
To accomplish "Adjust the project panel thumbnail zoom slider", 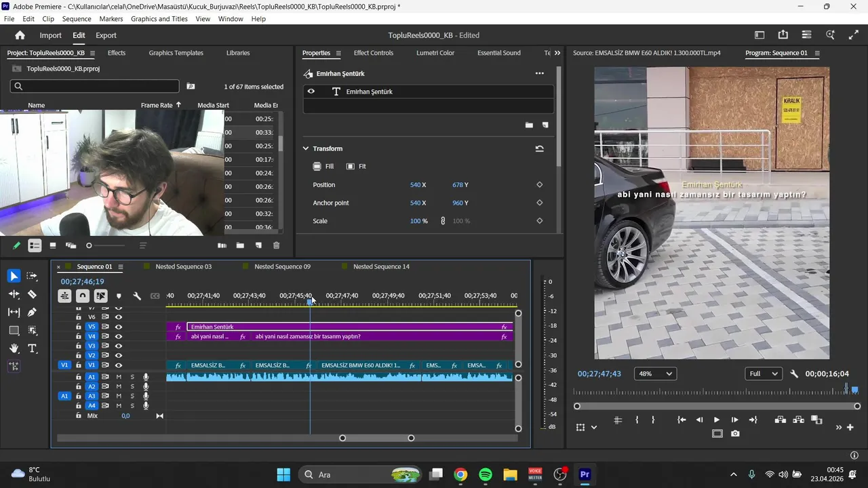I will (x=89, y=245).
